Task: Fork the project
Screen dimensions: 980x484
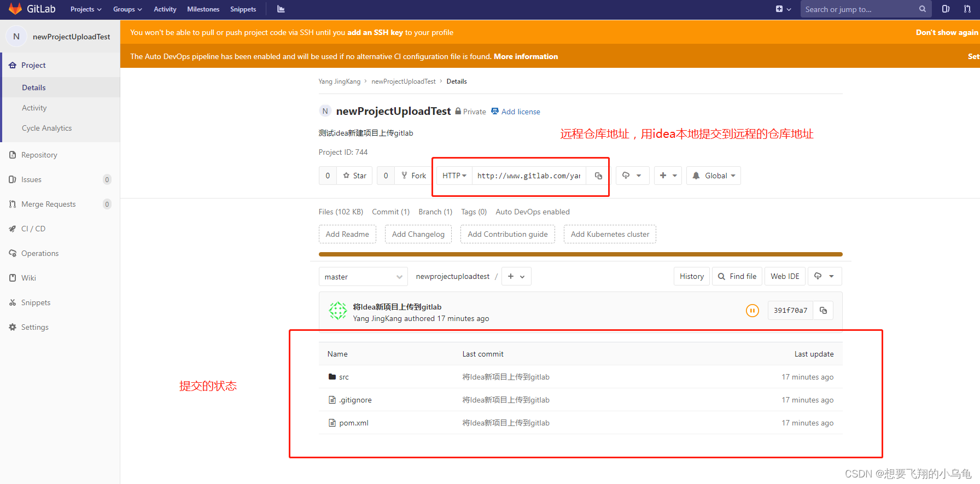Action: (x=413, y=176)
